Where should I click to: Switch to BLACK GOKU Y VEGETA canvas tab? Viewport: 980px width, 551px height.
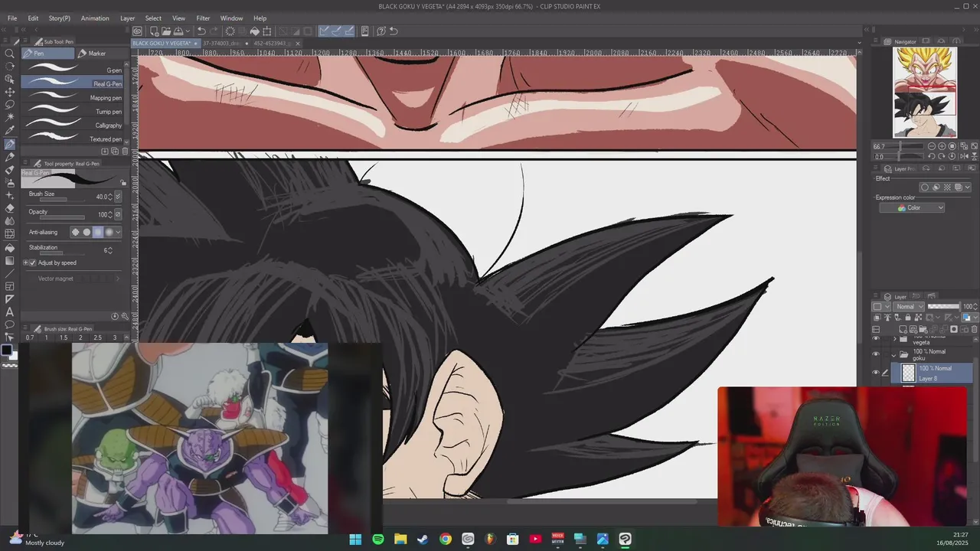(165, 44)
